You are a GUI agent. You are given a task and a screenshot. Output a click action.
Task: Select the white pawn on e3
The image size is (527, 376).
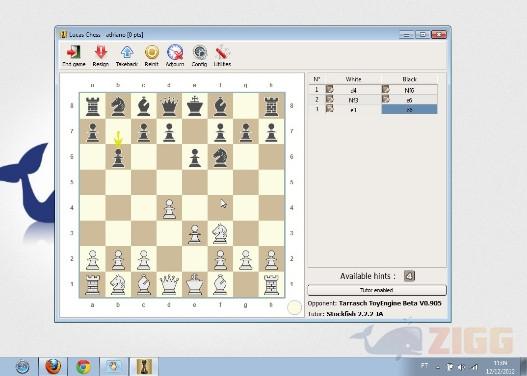(195, 235)
